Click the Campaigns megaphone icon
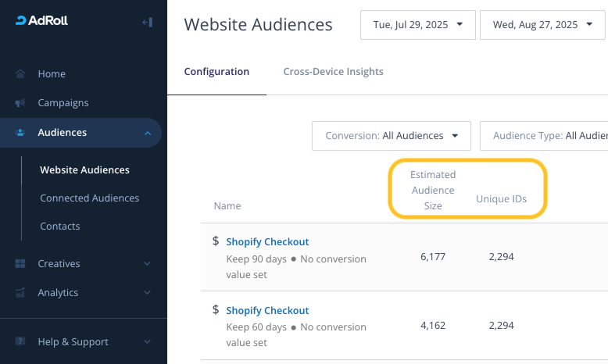 tap(20, 103)
